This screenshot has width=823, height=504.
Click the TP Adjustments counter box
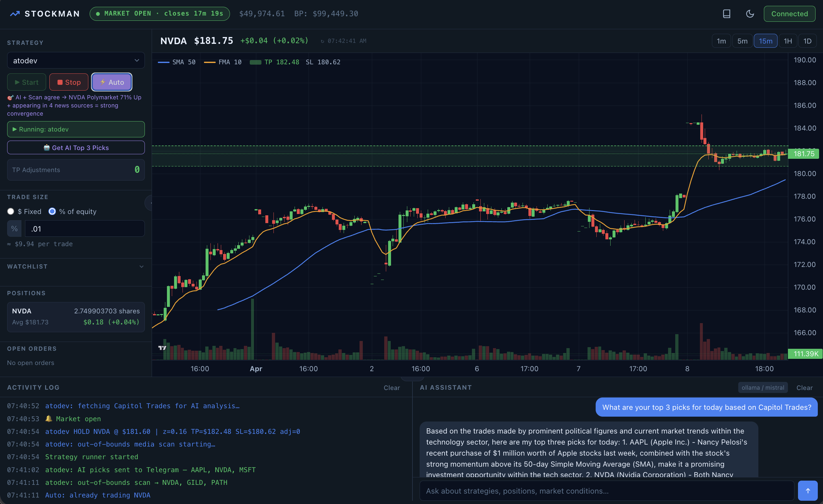tap(76, 170)
